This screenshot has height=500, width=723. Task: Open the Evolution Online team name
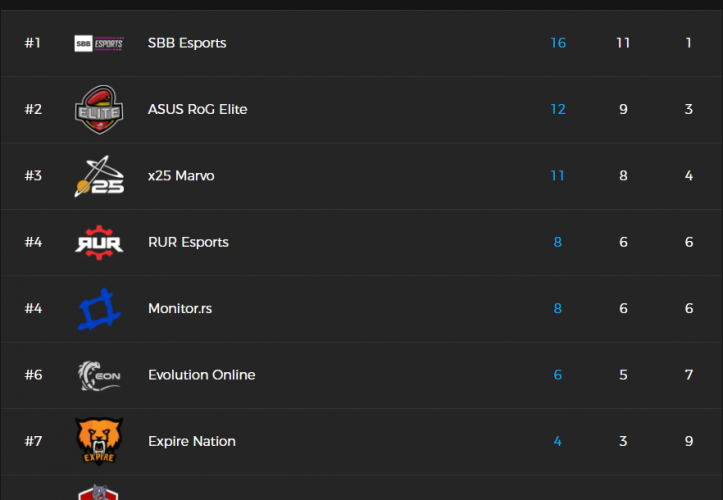[x=201, y=375]
